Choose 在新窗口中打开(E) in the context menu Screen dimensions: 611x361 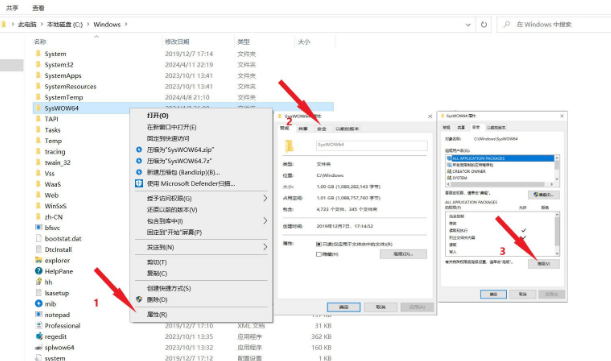click(x=171, y=127)
